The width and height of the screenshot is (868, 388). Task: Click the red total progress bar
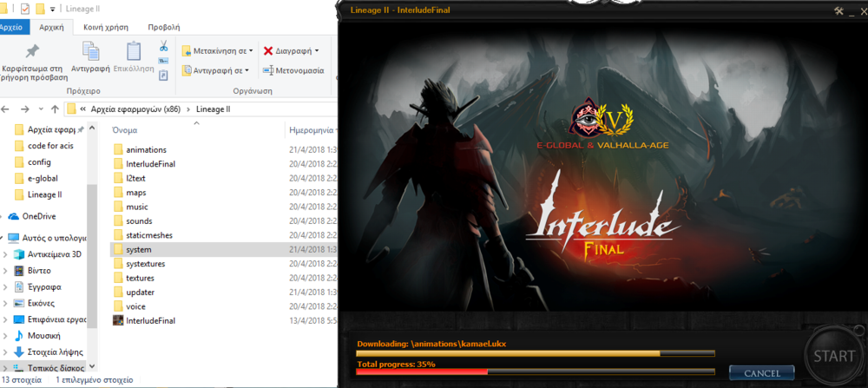click(536, 372)
